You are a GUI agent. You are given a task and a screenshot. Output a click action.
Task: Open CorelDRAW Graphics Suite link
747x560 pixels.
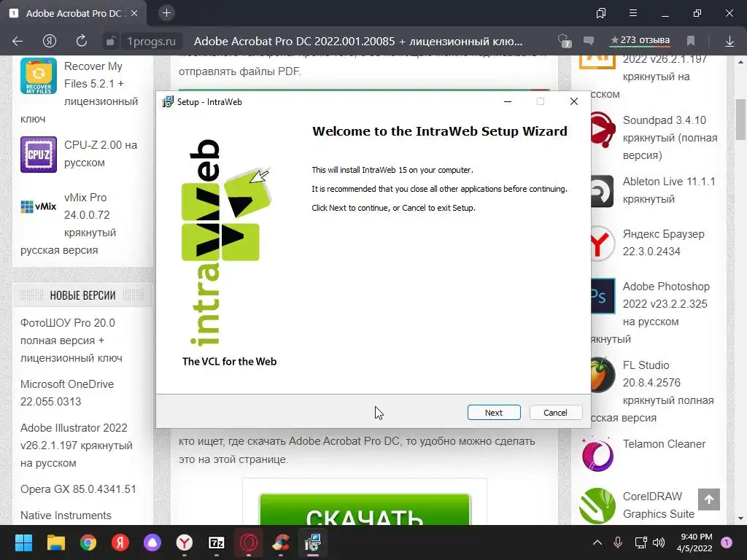(x=659, y=505)
